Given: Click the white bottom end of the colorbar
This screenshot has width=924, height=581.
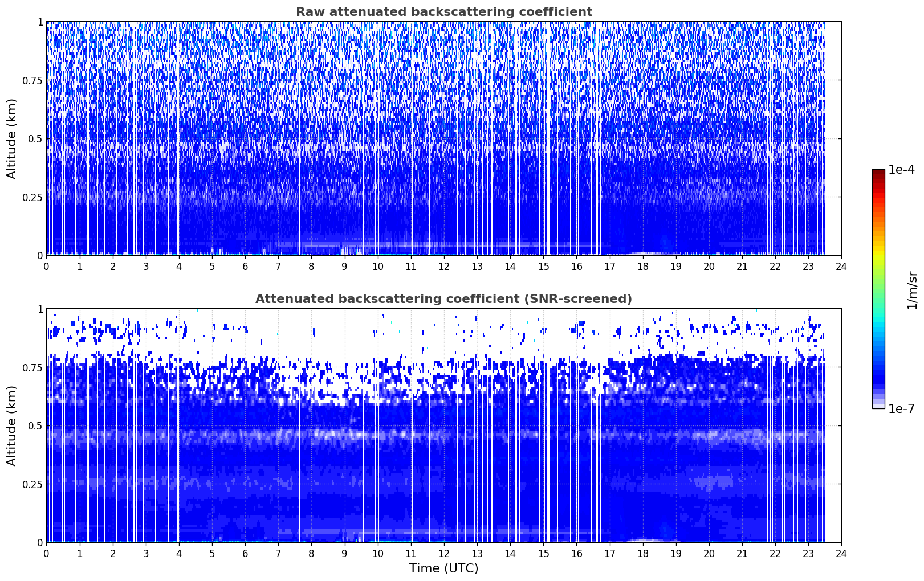Looking at the screenshot, I should click(878, 405).
